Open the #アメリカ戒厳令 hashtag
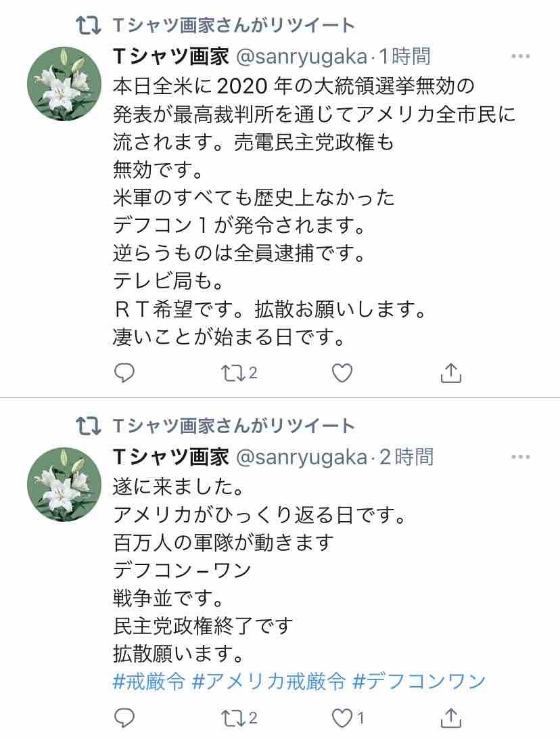This screenshot has height=739, width=560. click(x=269, y=681)
